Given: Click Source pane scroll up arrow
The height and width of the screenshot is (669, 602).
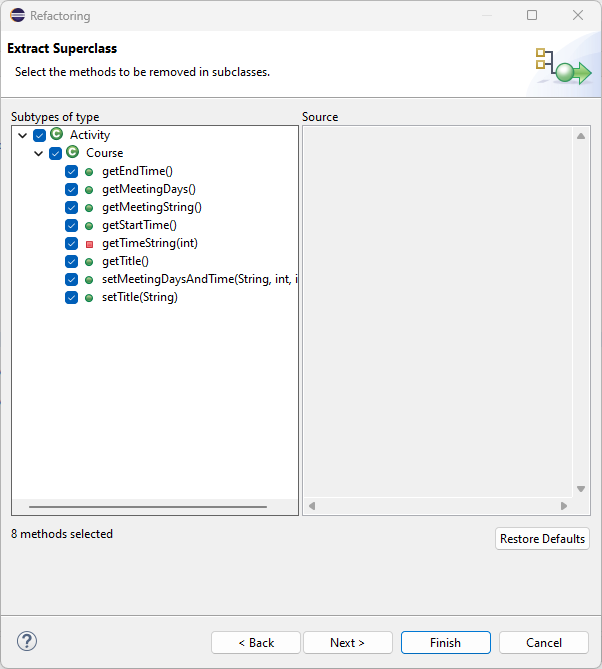Looking at the screenshot, I should [581, 136].
